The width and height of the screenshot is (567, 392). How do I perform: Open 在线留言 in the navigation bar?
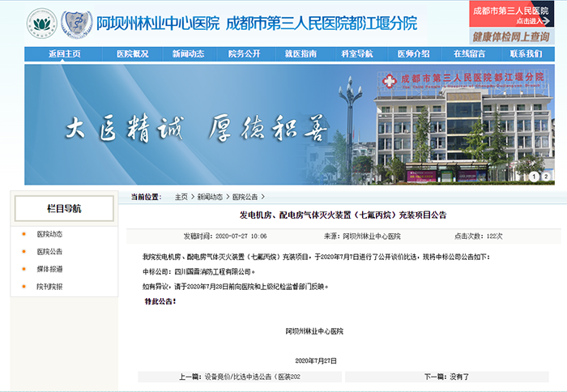pos(469,54)
